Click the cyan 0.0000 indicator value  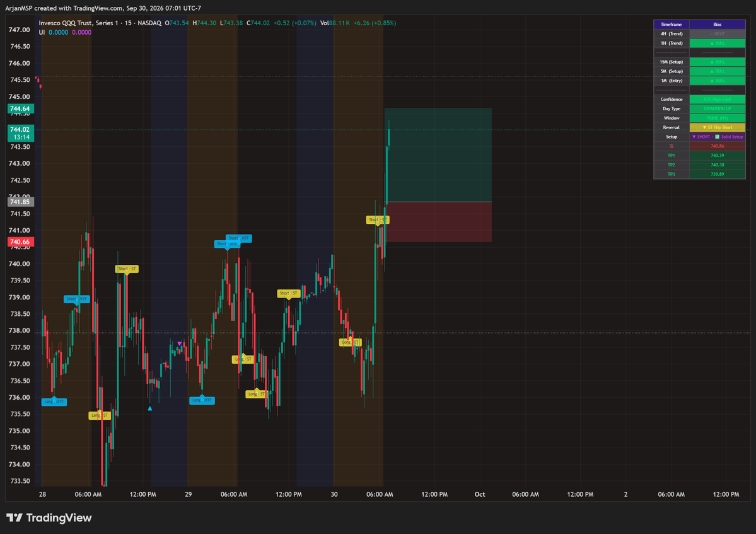(59, 32)
